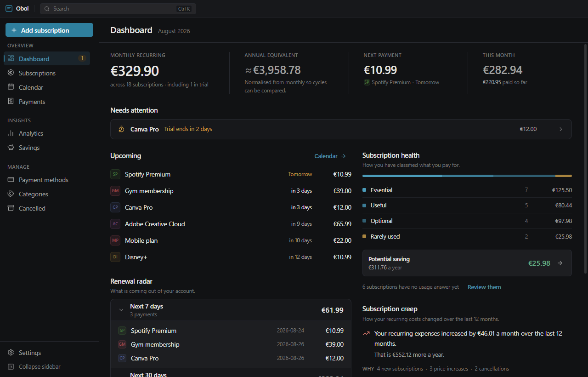Click the Essential segment of health bar

[402, 176]
